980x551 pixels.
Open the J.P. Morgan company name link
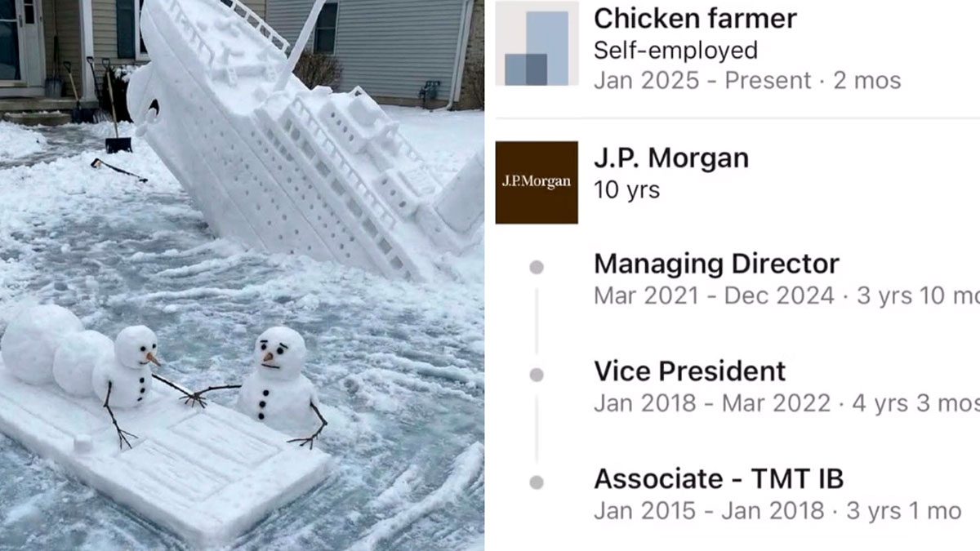pyautogui.click(x=671, y=158)
